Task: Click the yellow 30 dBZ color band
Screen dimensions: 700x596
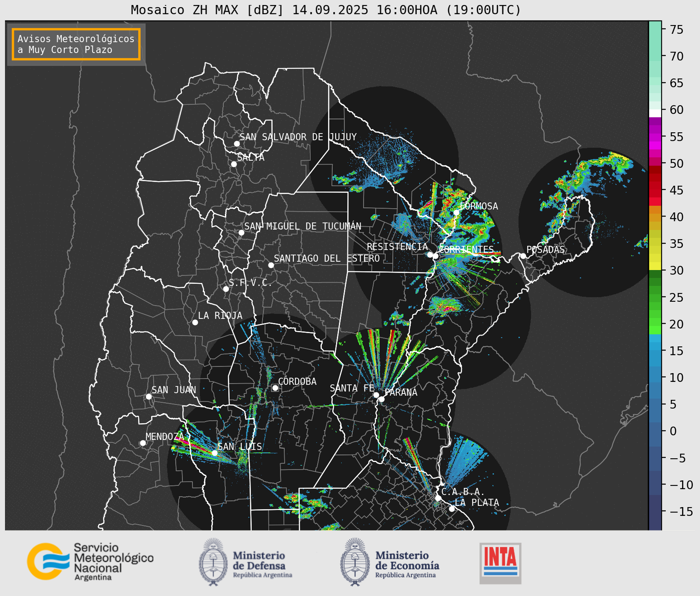Action: coord(655,266)
